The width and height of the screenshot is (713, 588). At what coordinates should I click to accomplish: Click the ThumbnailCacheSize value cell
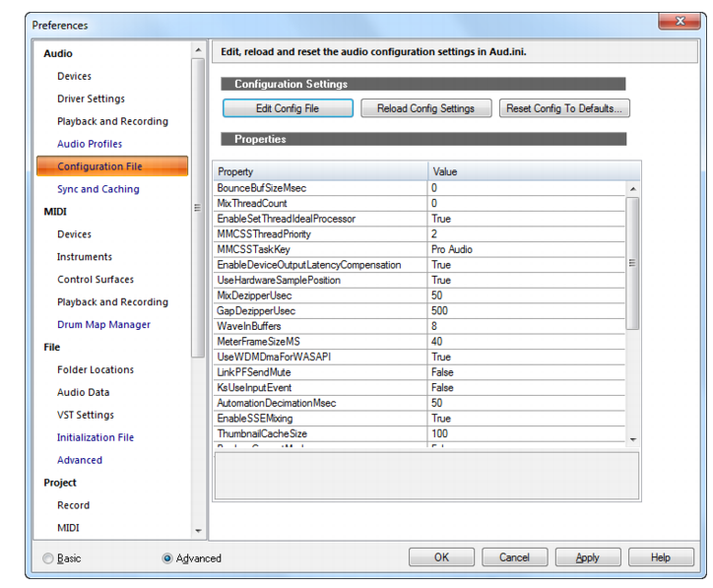(527, 433)
